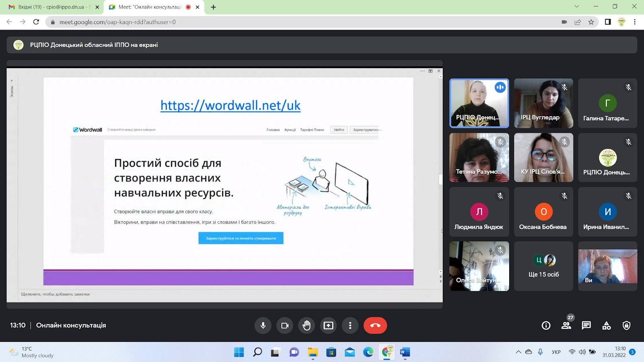Open Microsoft Edge from the taskbar
Screen dimensions: 644x362
[x=368, y=352]
